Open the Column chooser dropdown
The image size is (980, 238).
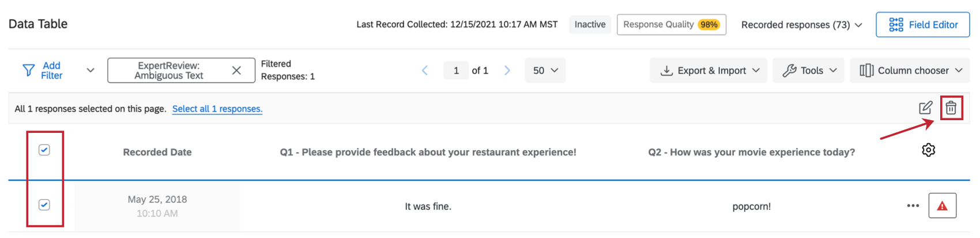point(910,70)
